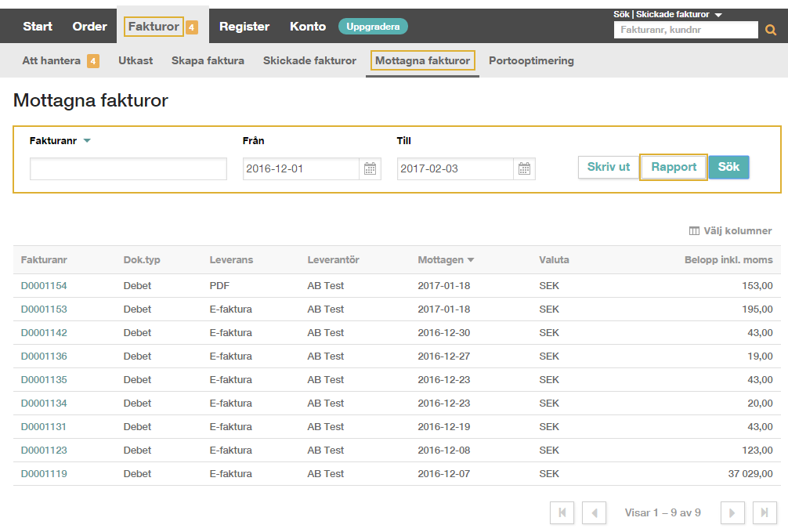The width and height of the screenshot is (788, 532).
Task: Open the Skapa faktura tab
Action: click(208, 61)
